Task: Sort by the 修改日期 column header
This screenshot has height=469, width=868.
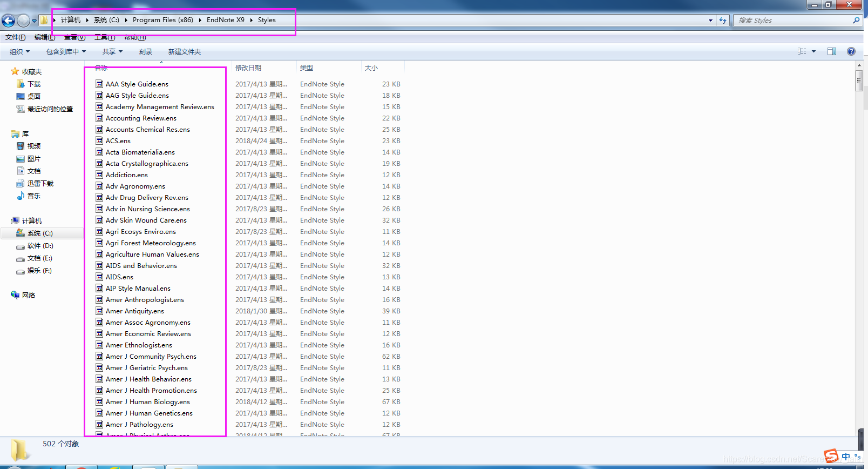Action: tap(264, 68)
